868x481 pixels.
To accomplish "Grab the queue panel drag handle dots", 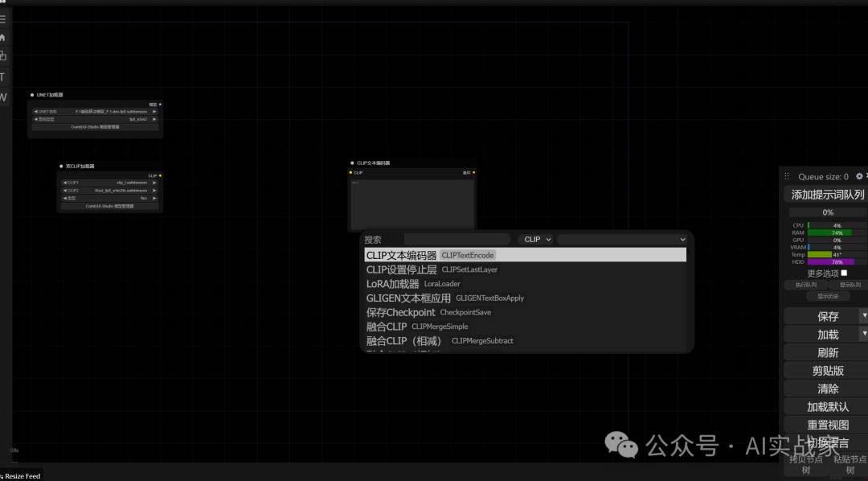I will coord(787,176).
